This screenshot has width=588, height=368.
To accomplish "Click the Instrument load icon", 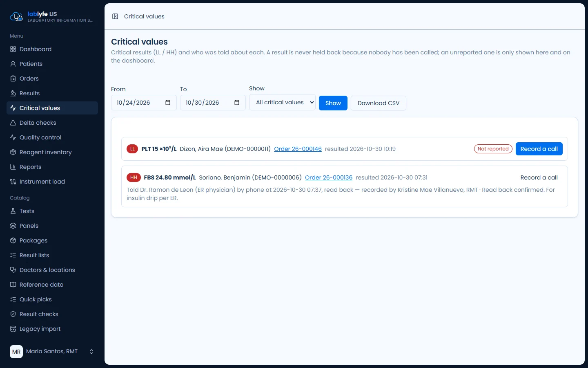I will (13, 182).
